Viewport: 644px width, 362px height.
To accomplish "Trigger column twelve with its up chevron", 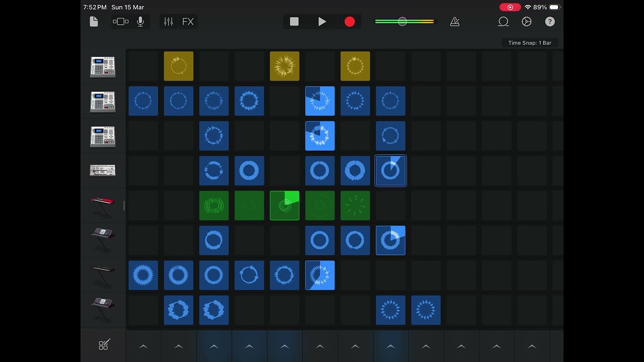I will pyautogui.click(x=532, y=346).
